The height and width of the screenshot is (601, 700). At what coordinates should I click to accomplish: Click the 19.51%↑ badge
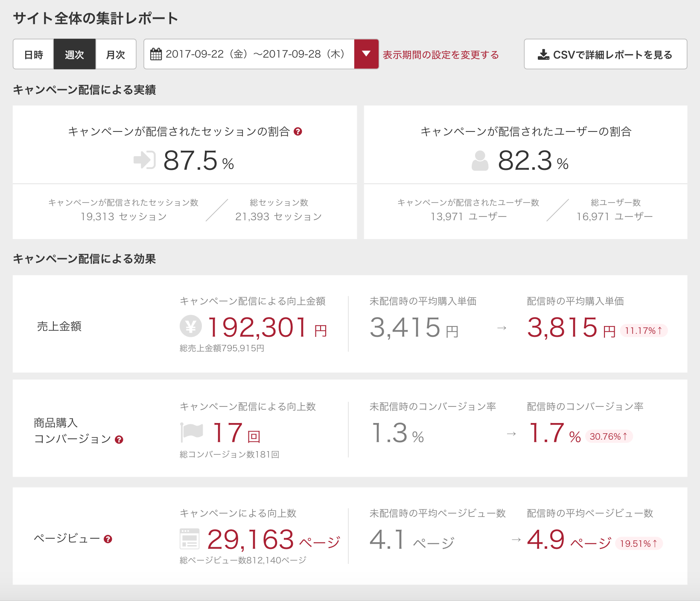click(x=639, y=543)
